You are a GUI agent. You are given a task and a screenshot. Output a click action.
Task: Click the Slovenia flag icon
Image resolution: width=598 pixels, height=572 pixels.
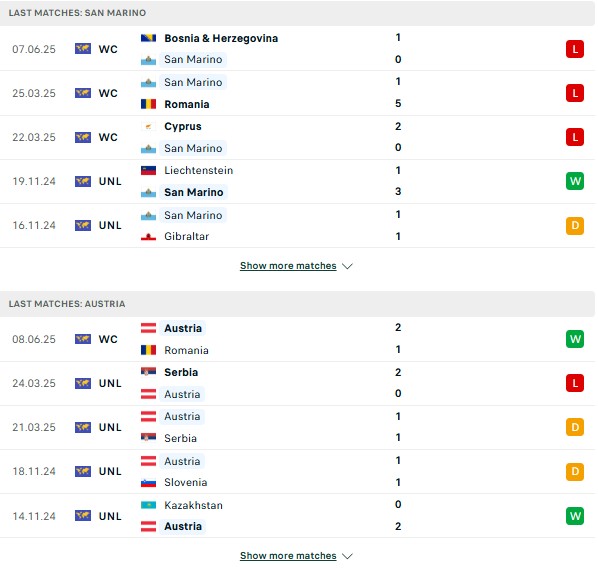[148, 482]
